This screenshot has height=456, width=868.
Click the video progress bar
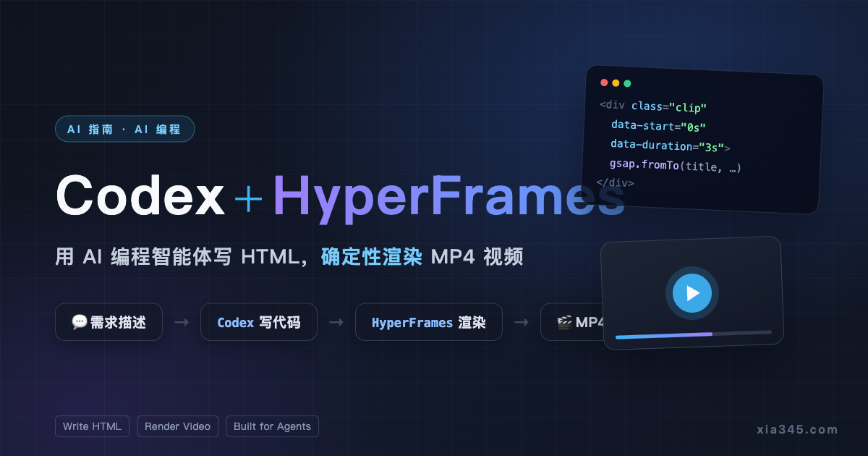click(x=693, y=334)
